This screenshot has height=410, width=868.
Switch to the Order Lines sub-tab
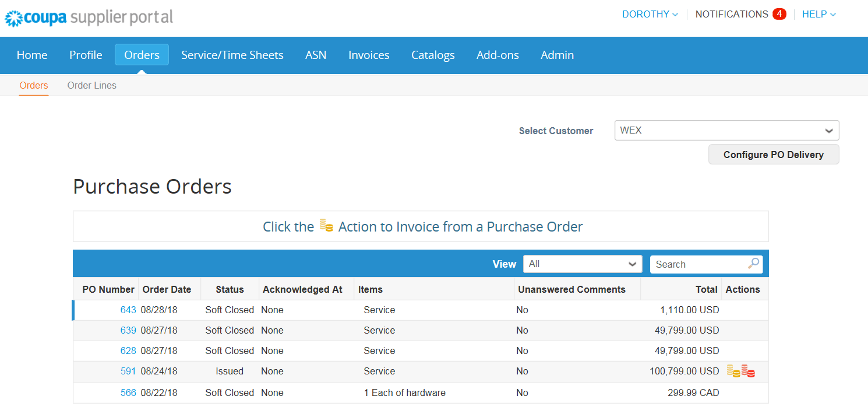click(92, 85)
